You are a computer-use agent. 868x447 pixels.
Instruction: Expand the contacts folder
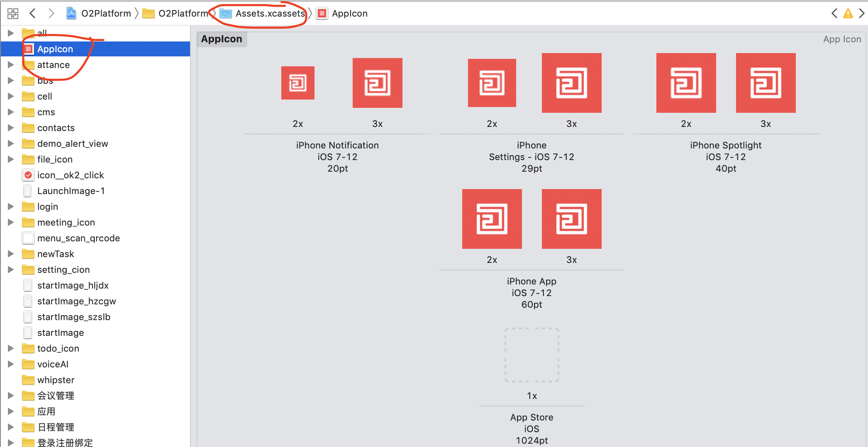pyautogui.click(x=11, y=128)
